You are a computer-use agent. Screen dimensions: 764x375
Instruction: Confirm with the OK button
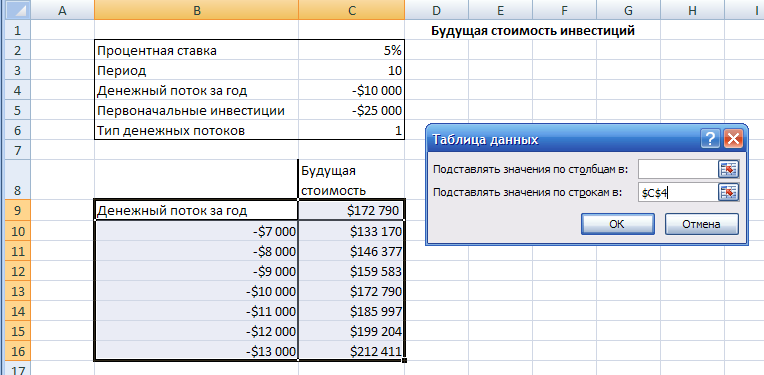(617, 224)
